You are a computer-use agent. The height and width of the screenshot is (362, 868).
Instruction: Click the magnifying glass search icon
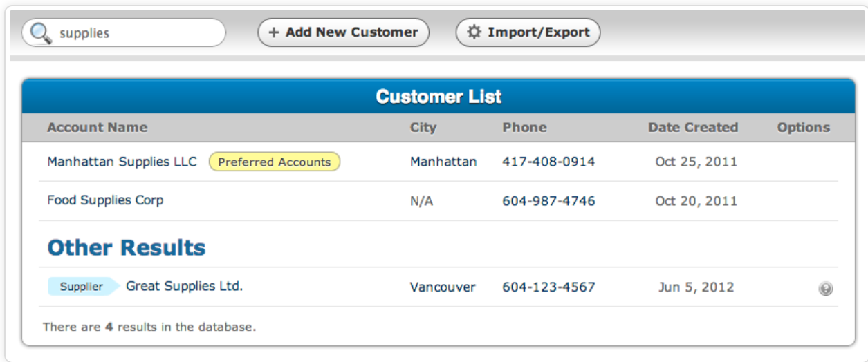[41, 32]
